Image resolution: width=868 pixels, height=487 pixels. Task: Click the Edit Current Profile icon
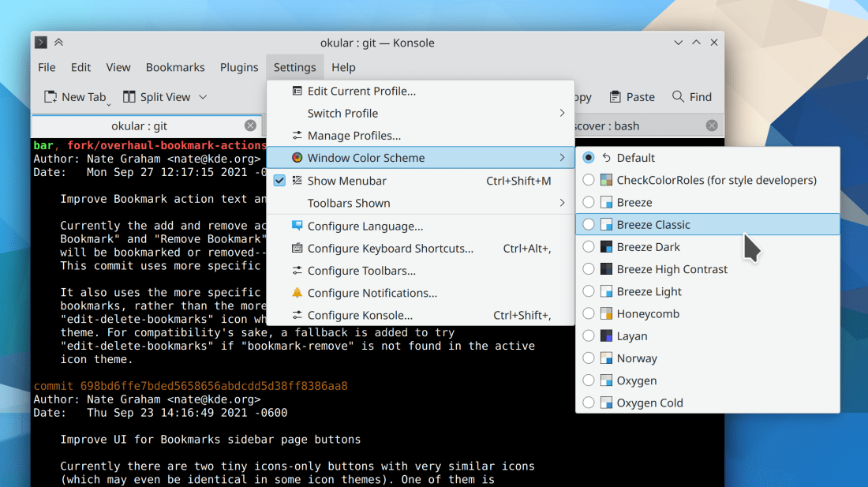[x=297, y=91]
